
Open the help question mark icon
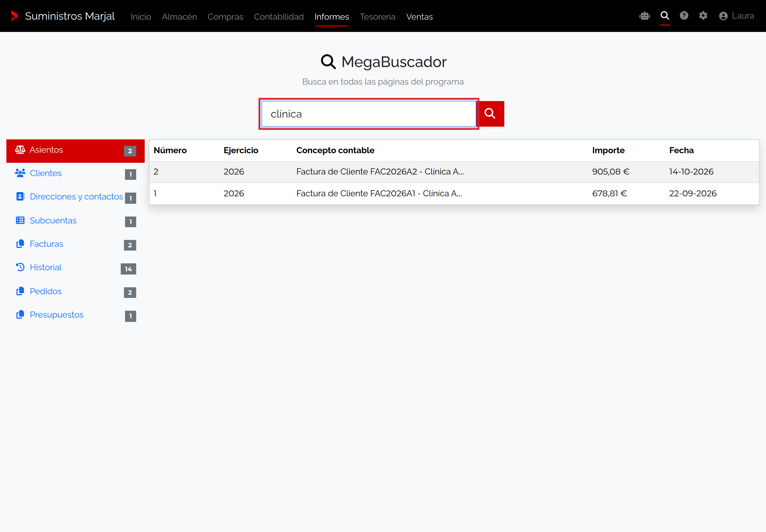684,16
